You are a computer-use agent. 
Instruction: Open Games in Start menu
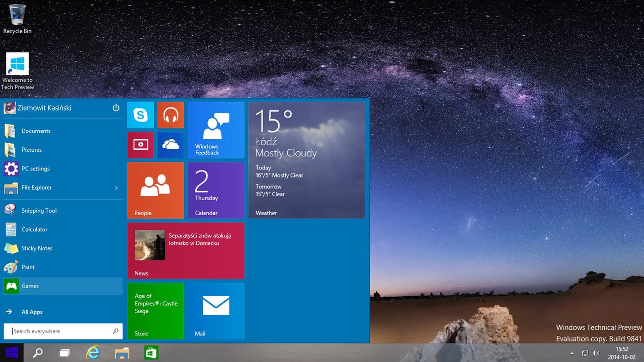point(63,286)
